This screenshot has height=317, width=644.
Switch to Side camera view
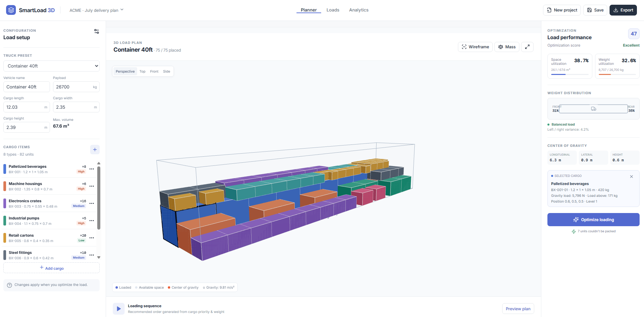(x=166, y=72)
